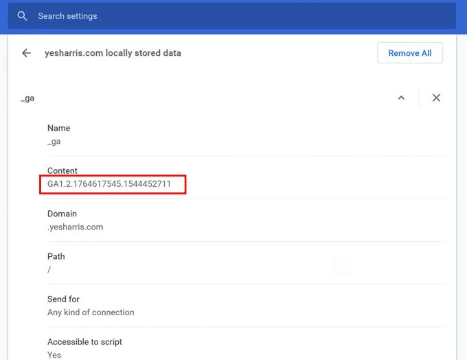This screenshot has width=468, height=360.
Task: Click the Name value _ga
Action: (x=54, y=142)
